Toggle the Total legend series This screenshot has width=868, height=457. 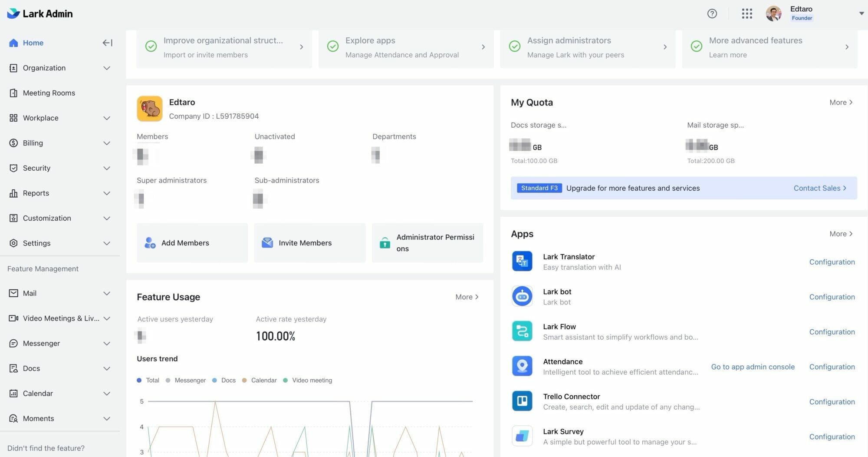[148, 380]
